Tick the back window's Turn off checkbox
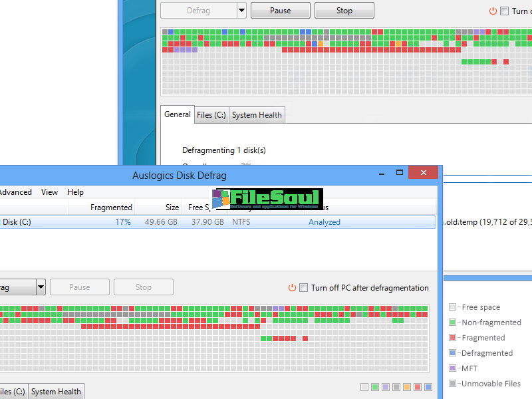This screenshot has width=532, height=399. [x=504, y=11]
